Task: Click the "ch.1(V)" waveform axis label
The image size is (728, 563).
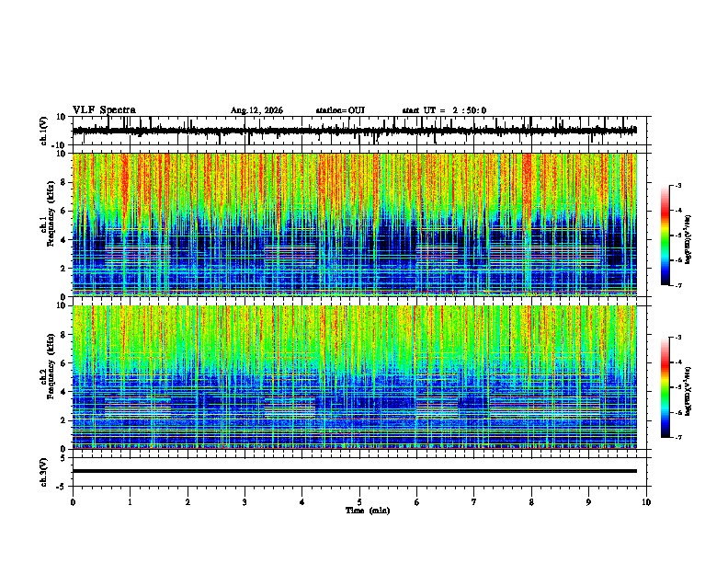Action: pyautogui.click(x=44, y=131)
